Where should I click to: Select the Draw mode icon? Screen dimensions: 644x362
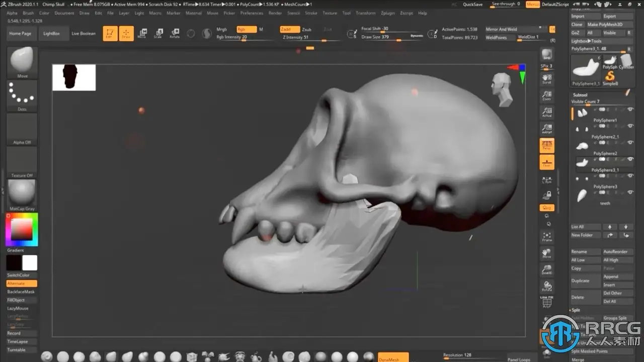pyautogui.click(x=126, y=34)
